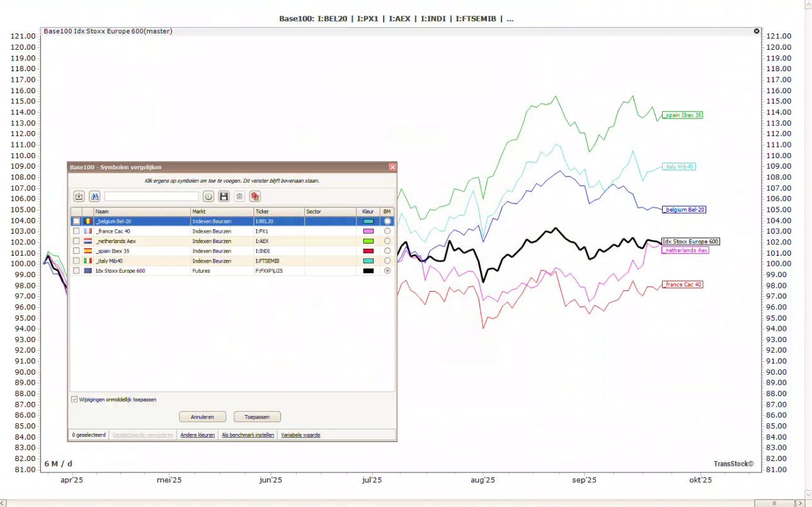Click the floppy disk save icon

(224, 197)
